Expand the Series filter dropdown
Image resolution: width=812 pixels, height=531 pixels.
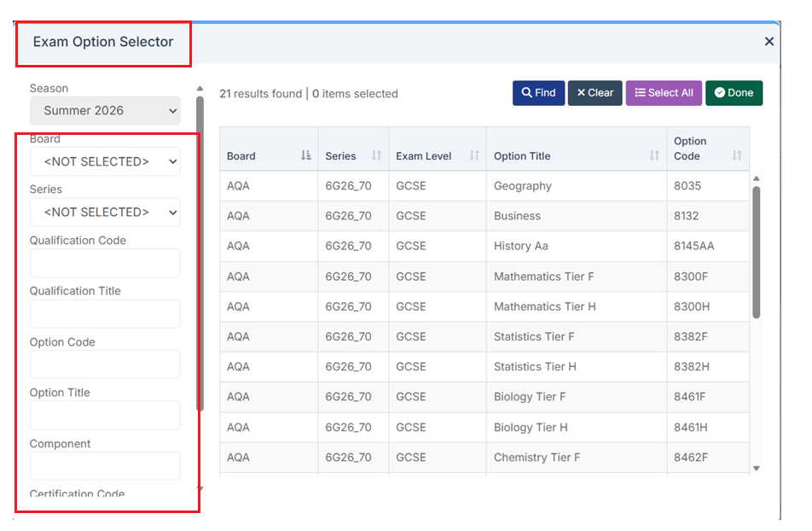(x=105, y=212)
